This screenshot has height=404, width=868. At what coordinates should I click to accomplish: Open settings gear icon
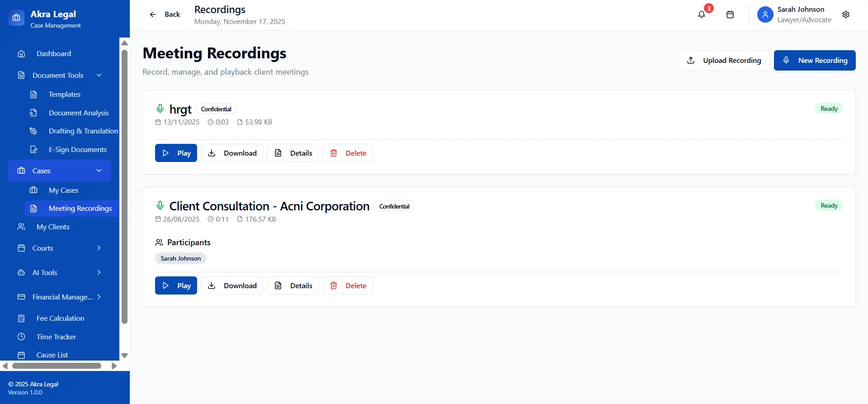click(845, 14)
